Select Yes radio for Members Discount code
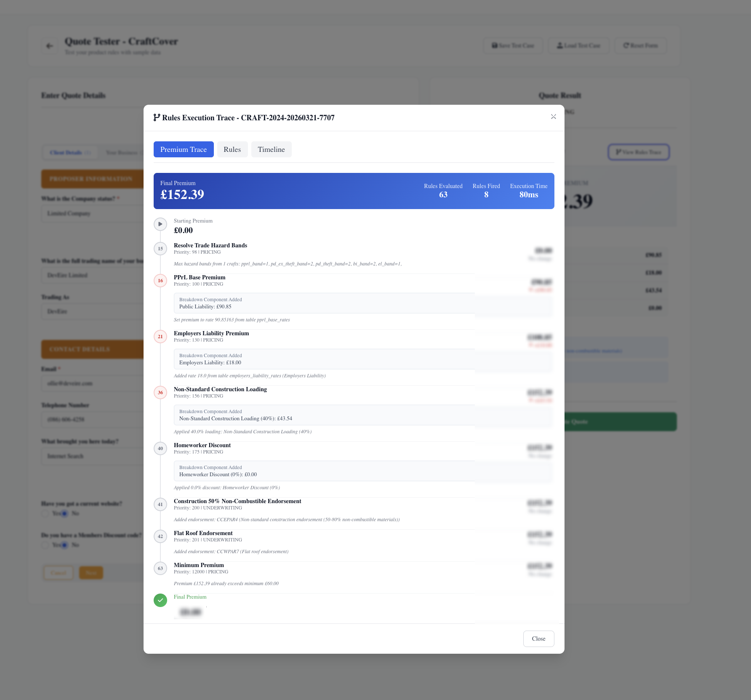The image size is (751, 700). pyautogui.click(x=45, y=545)
